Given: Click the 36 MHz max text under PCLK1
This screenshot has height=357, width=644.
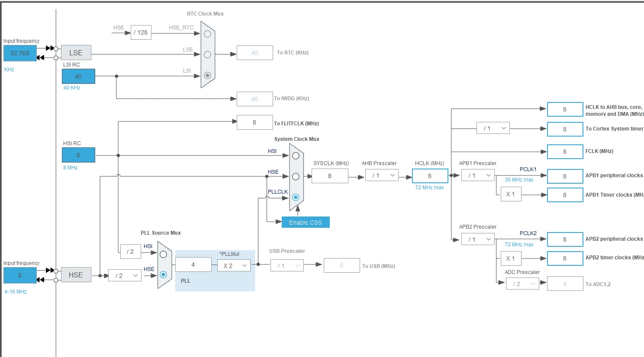Looking at the screenshot, I should [519, 180].
